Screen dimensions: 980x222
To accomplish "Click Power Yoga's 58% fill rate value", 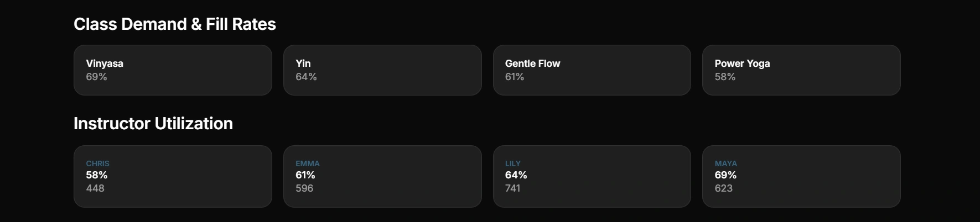I will click(x=724, y=77).
